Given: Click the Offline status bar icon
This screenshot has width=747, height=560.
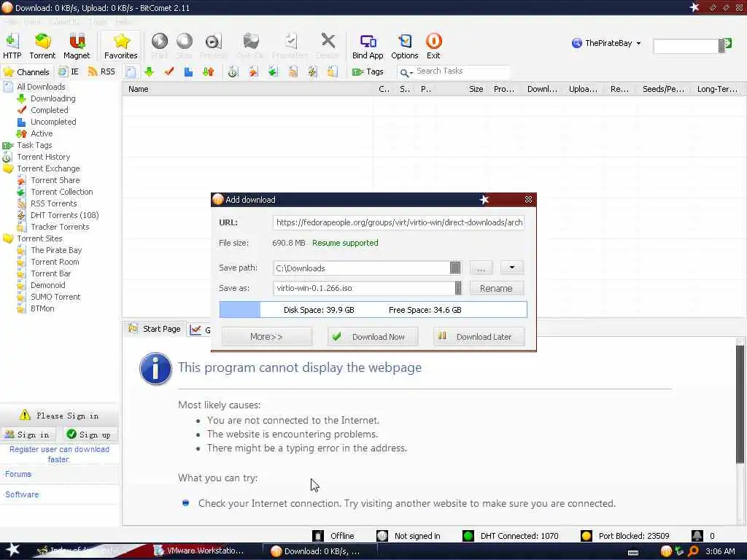Looking at the screenshot, I should (x=318, y=536).
